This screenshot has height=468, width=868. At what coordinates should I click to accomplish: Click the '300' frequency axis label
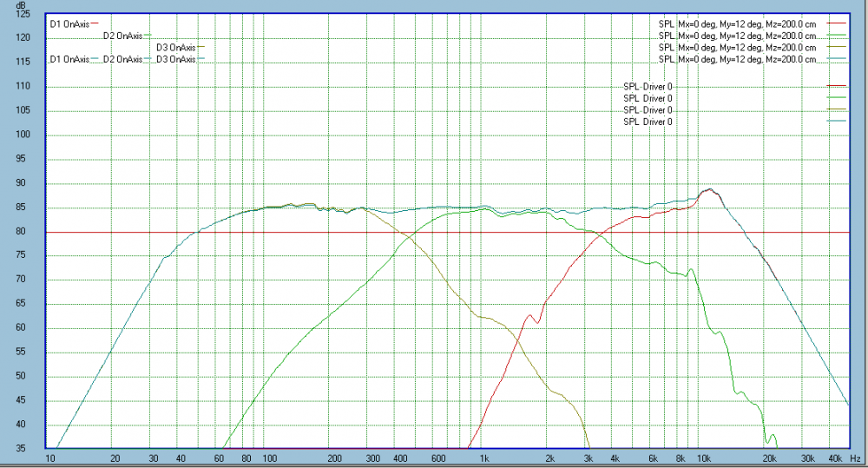click(x=373, y=458)
